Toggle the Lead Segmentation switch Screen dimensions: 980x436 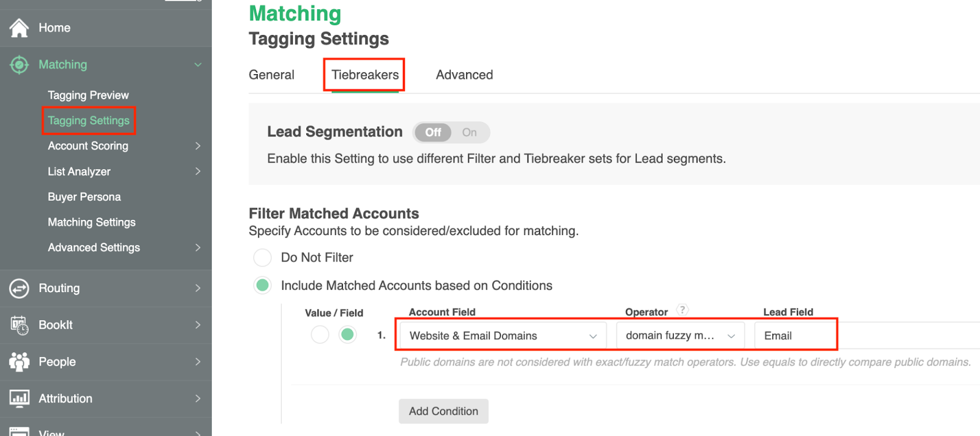tap(451, 132)
